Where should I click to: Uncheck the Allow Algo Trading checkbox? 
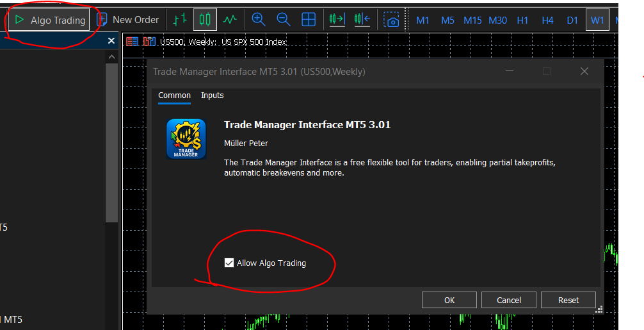[229, 263]
